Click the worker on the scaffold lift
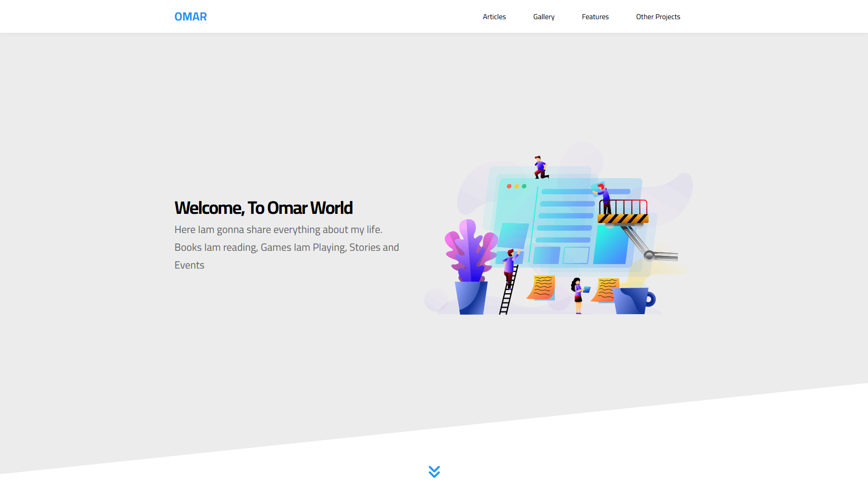The image size is (868, 492). click(604, 198)
